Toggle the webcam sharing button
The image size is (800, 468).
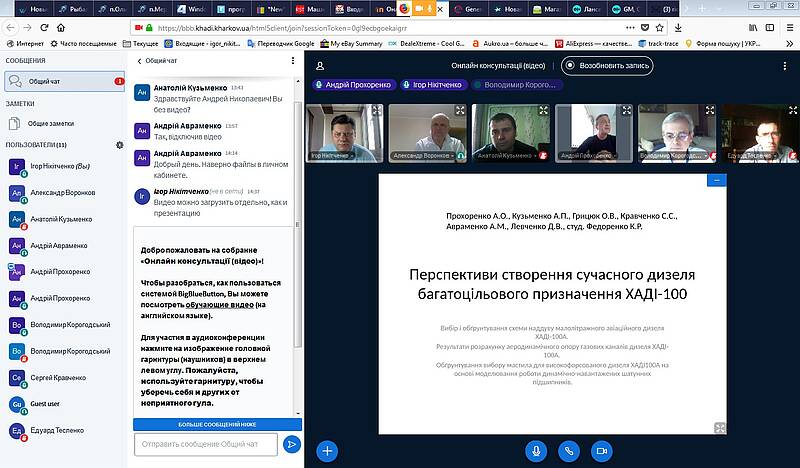[602, 451]
